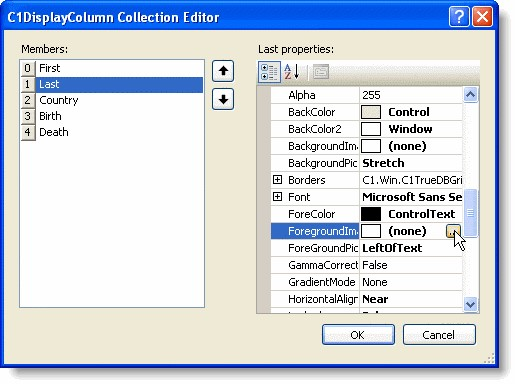This screenshot has height=384, width=515.
Task: Select the First member in the list
Action: (111, 68)
